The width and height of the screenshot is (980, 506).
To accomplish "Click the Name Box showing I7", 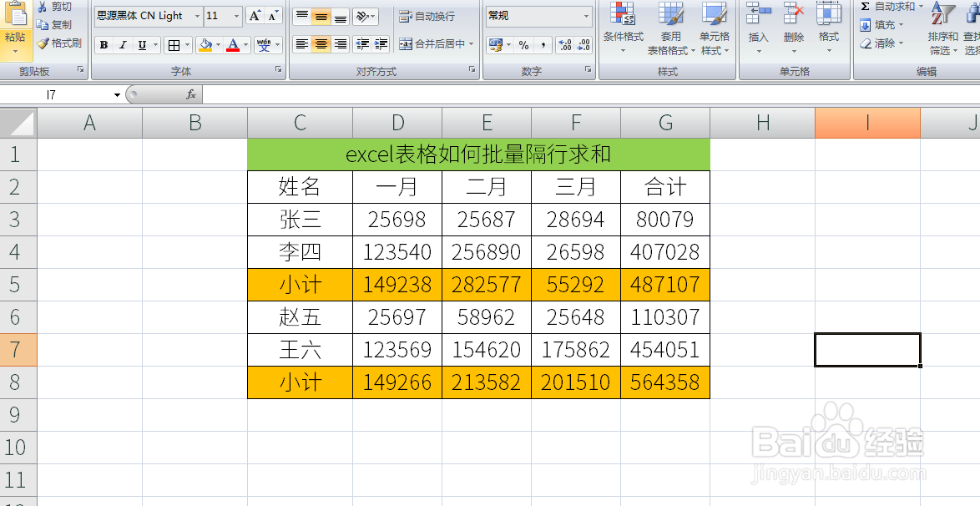I will click(x=56, y=95).
